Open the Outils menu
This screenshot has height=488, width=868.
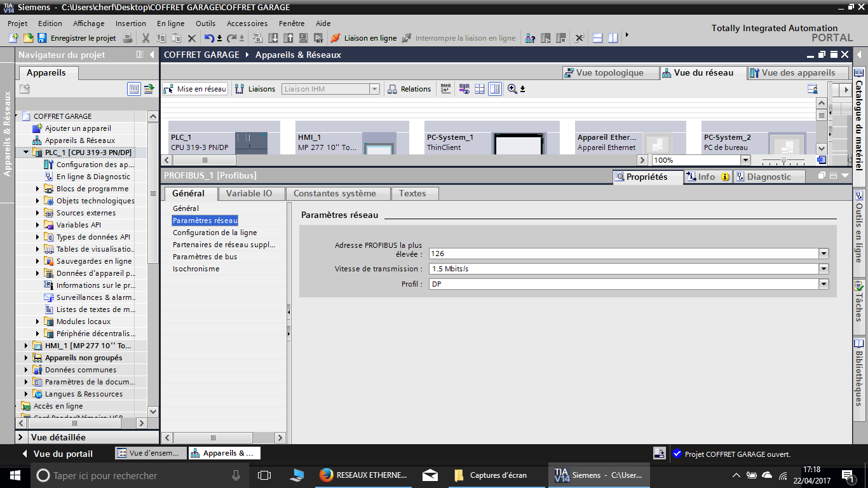[x=205, y=24]
